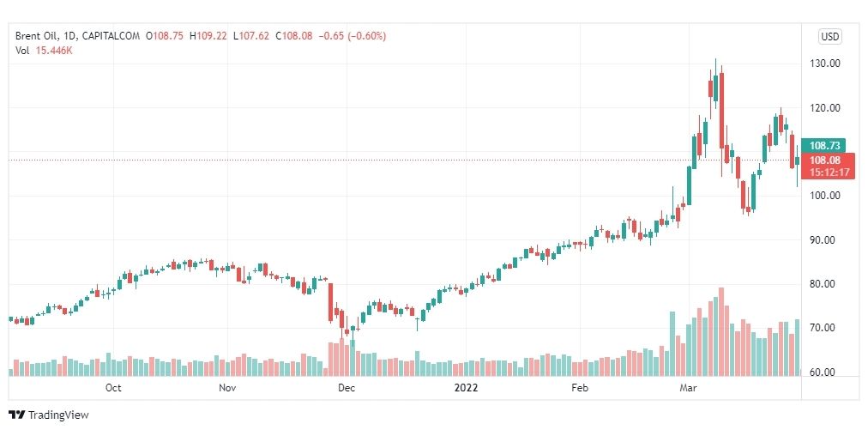Click the 100.00 price axis level
Screen dimensions: 868x430
(825, 196)
